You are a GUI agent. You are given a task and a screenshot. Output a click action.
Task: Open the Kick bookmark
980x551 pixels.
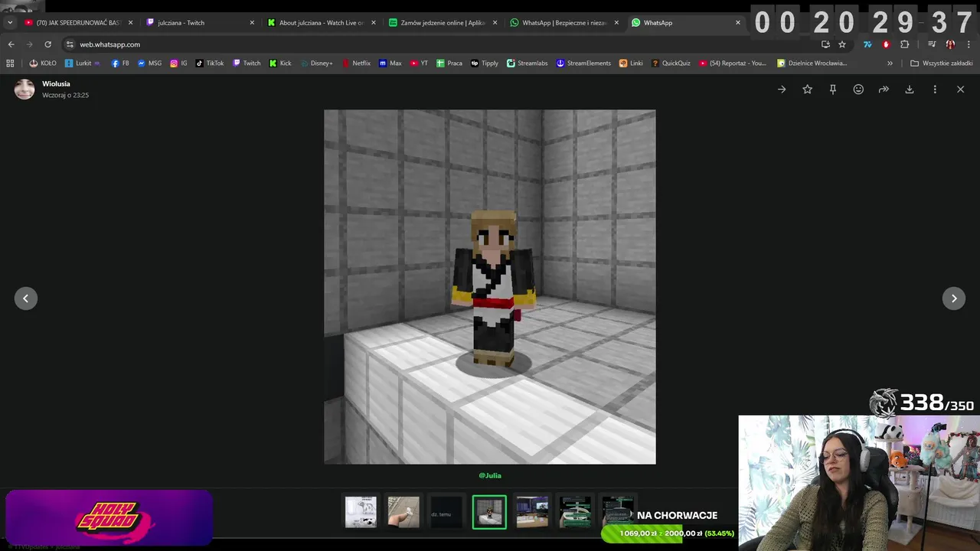(x=280, y=64)
